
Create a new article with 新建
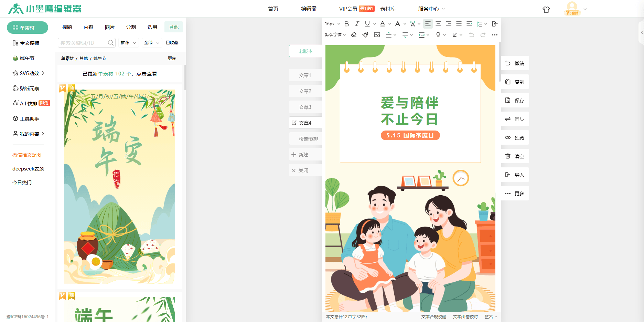300,155
